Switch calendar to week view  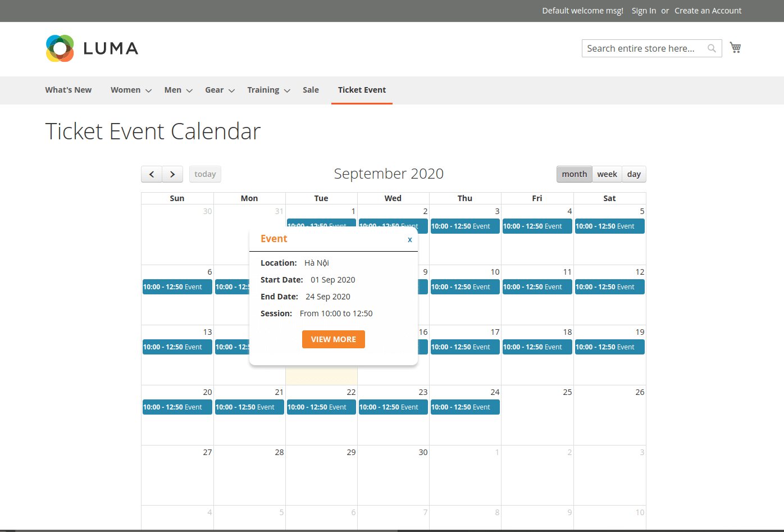(607, 174)
